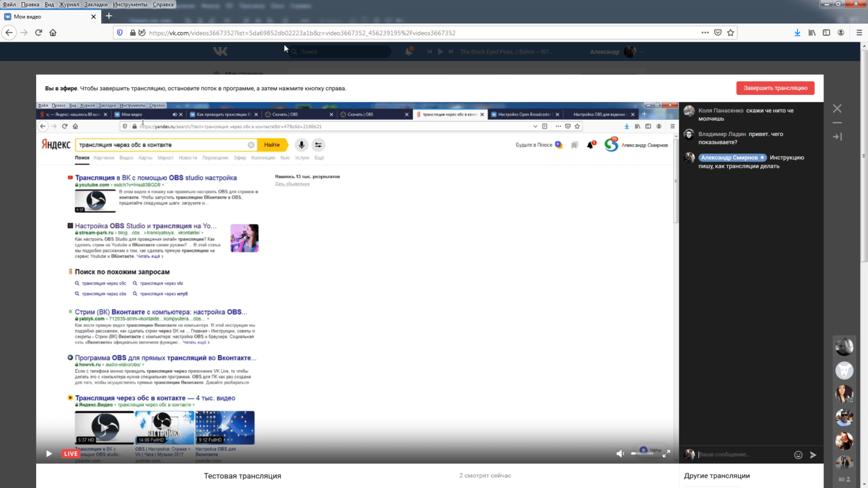
Task: Enter fullscreen mode on the player
Action: [x=666, y=454]
